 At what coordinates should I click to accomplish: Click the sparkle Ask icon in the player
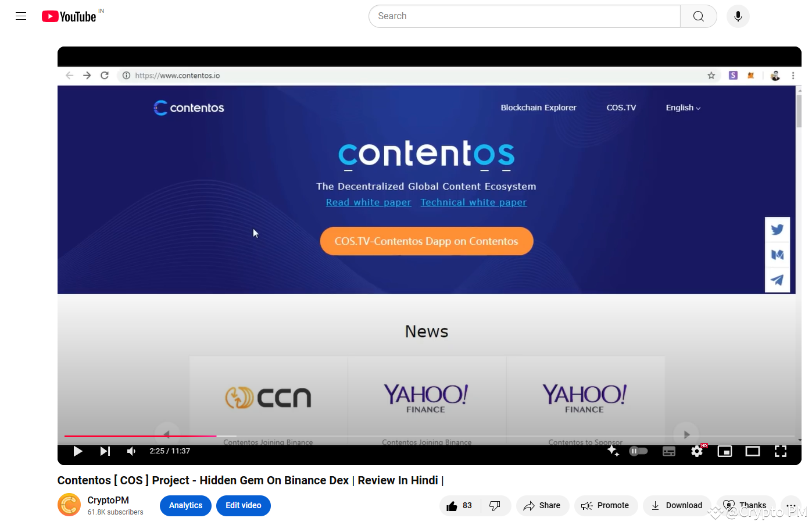(x=613, y=451)
